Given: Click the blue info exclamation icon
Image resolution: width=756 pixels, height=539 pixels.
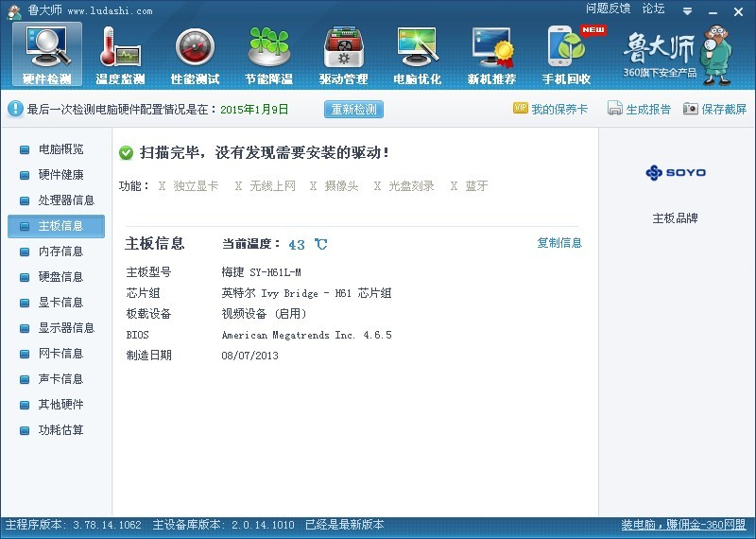Looking at the screenshot, I should click(x=15, y=109).
